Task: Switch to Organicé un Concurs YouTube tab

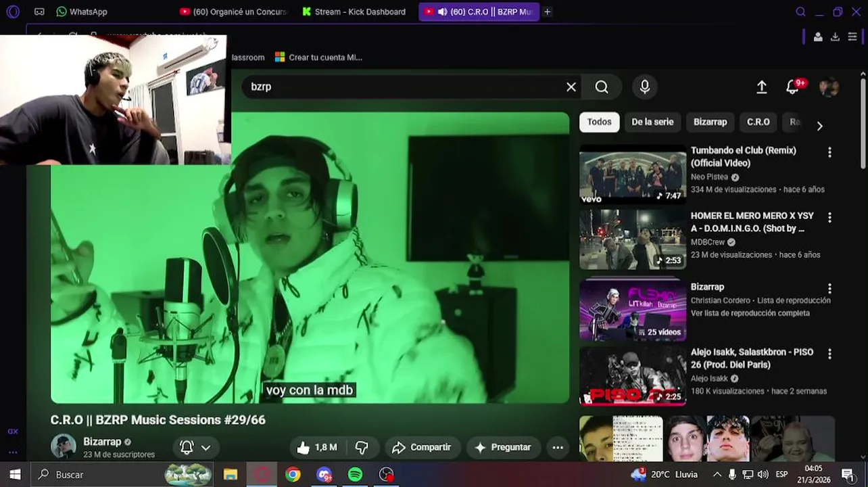Action: pos(234,11)
